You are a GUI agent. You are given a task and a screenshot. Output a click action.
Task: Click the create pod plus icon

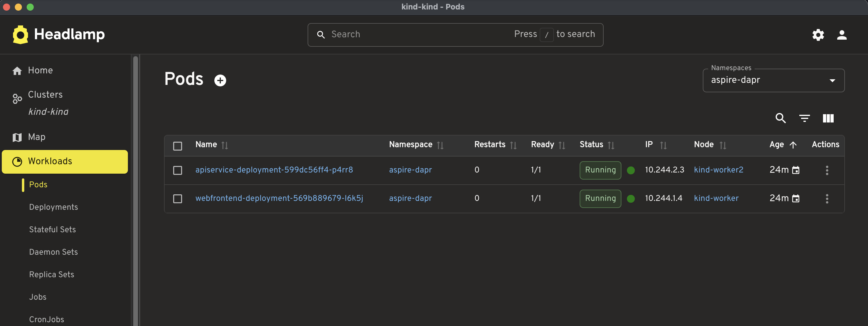[x=220, y=80]
